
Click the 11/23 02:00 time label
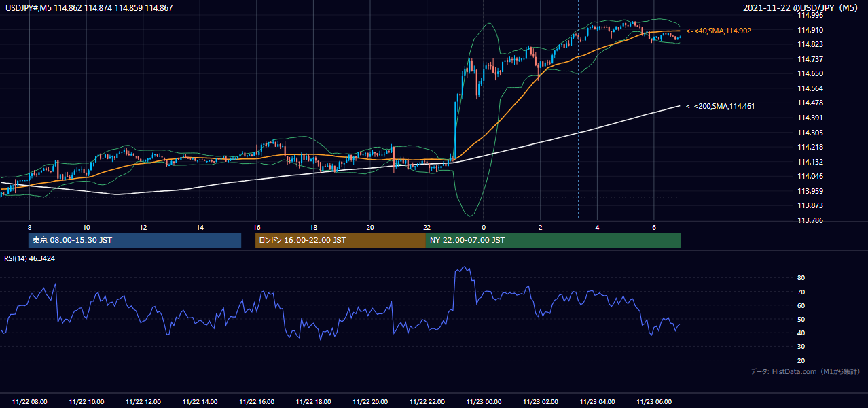(541, 402)
